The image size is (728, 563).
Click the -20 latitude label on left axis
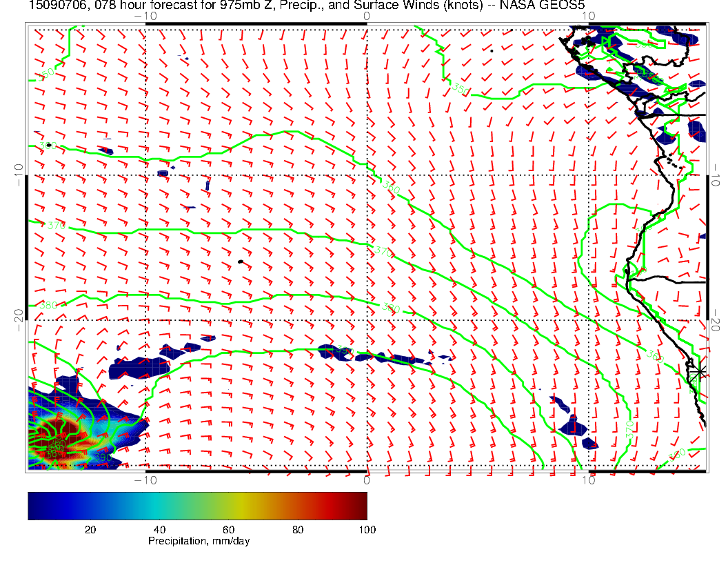click(19, 315)
